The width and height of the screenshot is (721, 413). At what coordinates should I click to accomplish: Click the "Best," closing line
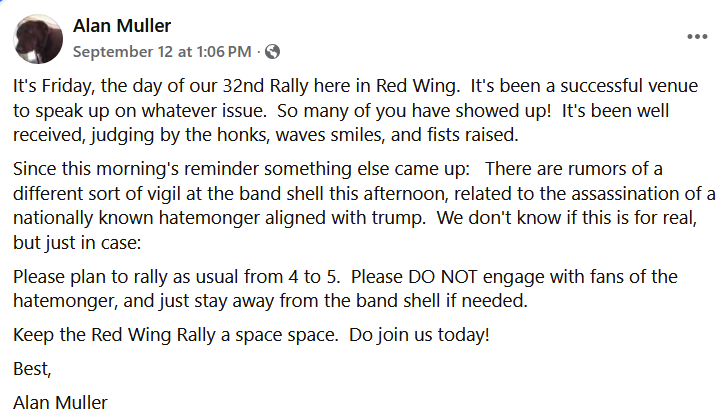tap(30, 369)
